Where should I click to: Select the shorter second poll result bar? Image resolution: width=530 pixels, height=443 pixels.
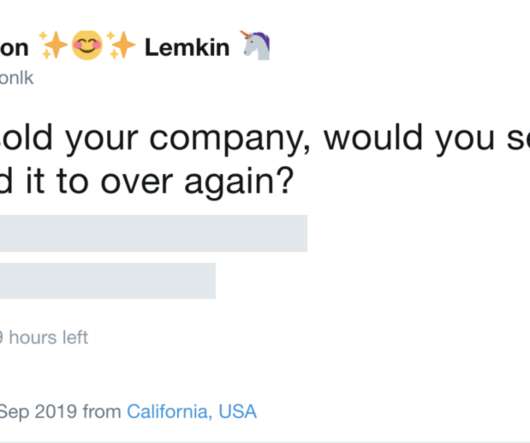[x=108, y=281]
